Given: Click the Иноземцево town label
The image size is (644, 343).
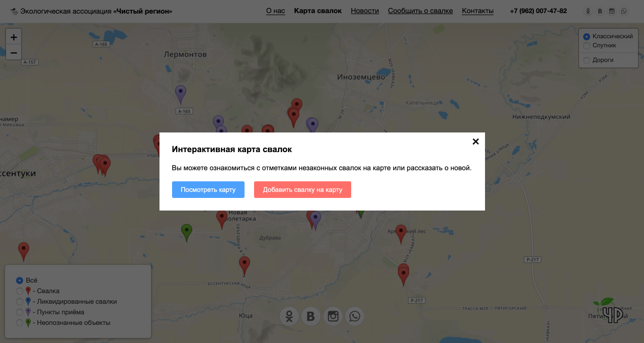Looking at the screenshot, I should 361,77.
